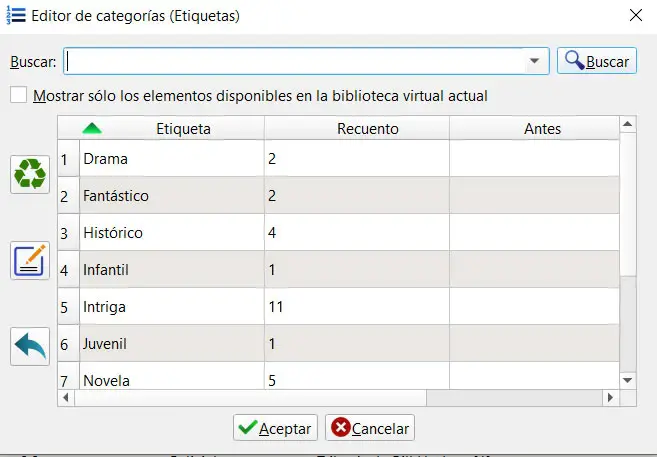The width and height of the screenshot is (657, 457).
Task: Close the category editor window
Action: pyautogui.click(x=634, y=15)
